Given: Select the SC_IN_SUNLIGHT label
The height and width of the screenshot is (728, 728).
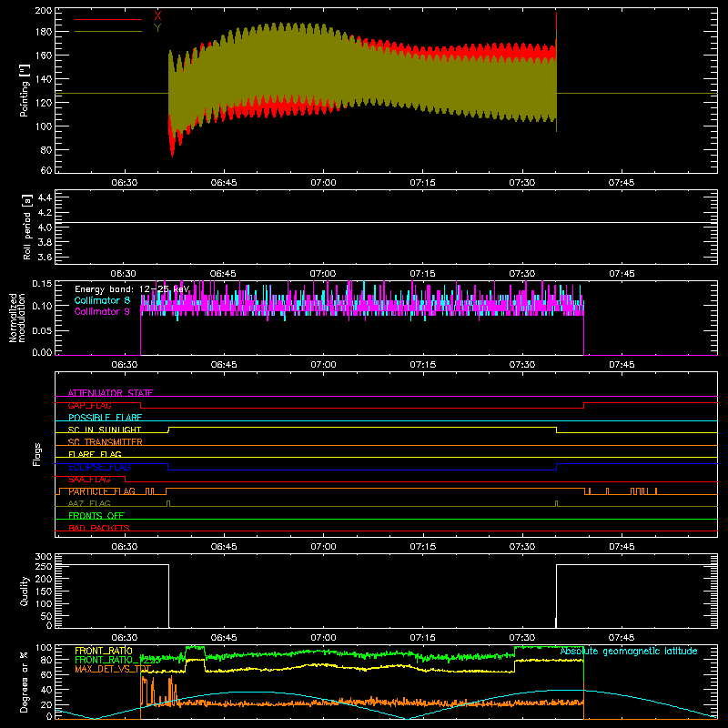Looking at the screenshot, I should tap(105, 430).
